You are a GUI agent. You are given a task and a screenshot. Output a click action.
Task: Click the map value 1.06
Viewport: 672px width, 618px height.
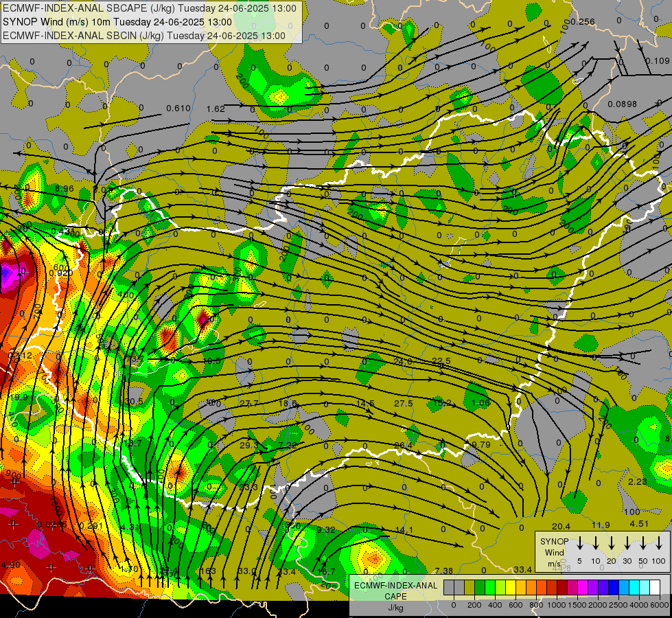480,402
